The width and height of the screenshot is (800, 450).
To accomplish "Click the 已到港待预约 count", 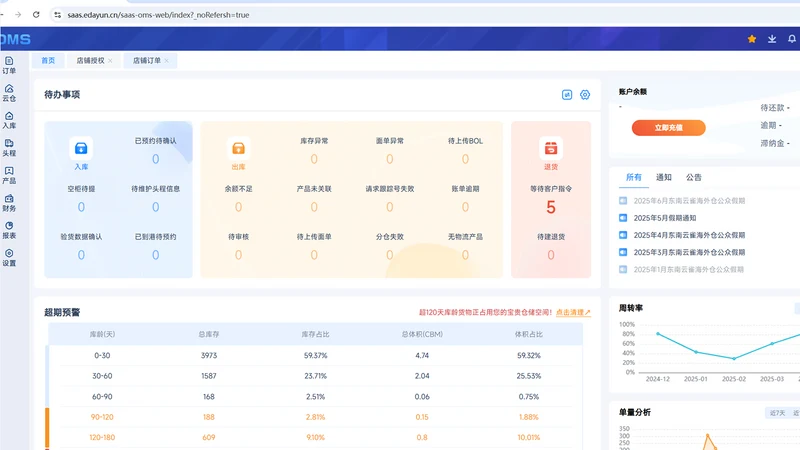I will pyautogui.click(x=156, y=255).
